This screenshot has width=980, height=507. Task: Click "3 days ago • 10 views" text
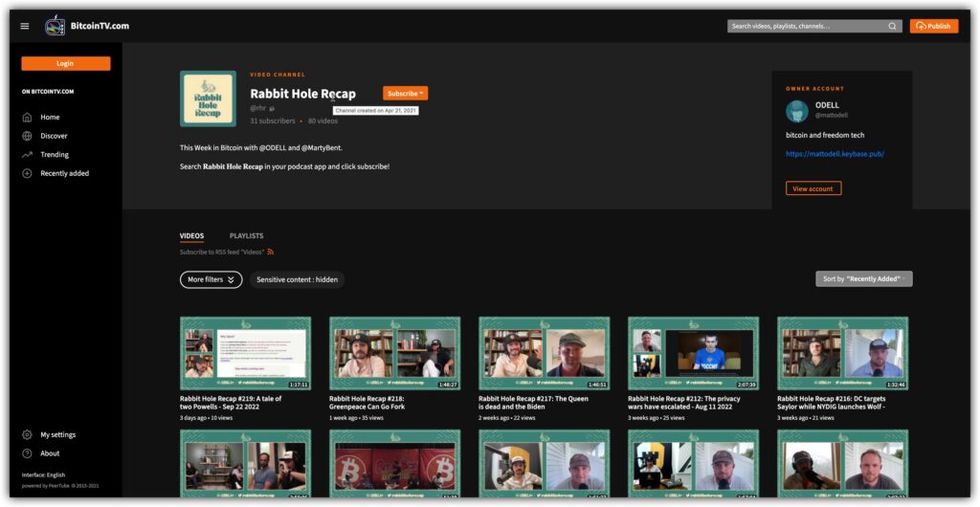click(x=207, y=418)
